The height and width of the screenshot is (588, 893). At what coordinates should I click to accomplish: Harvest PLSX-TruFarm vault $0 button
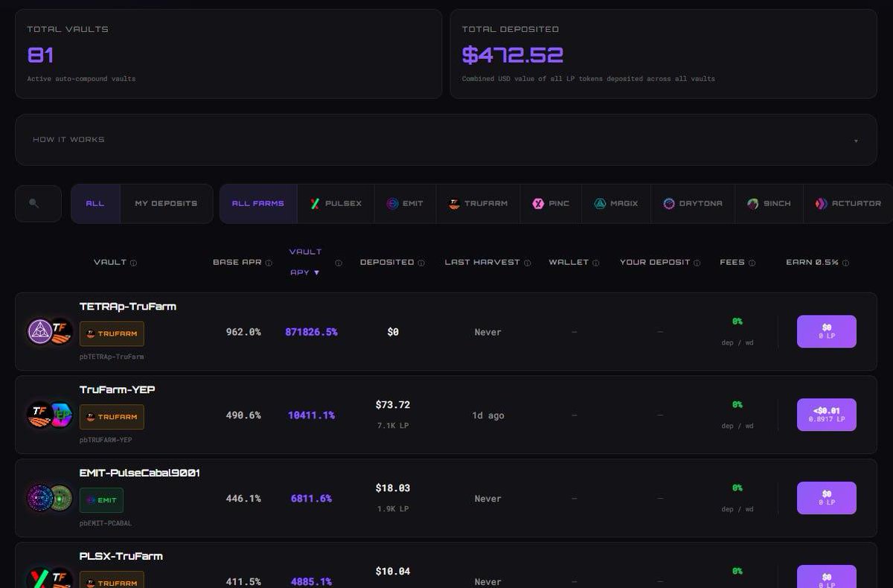[x=826, y=577]
